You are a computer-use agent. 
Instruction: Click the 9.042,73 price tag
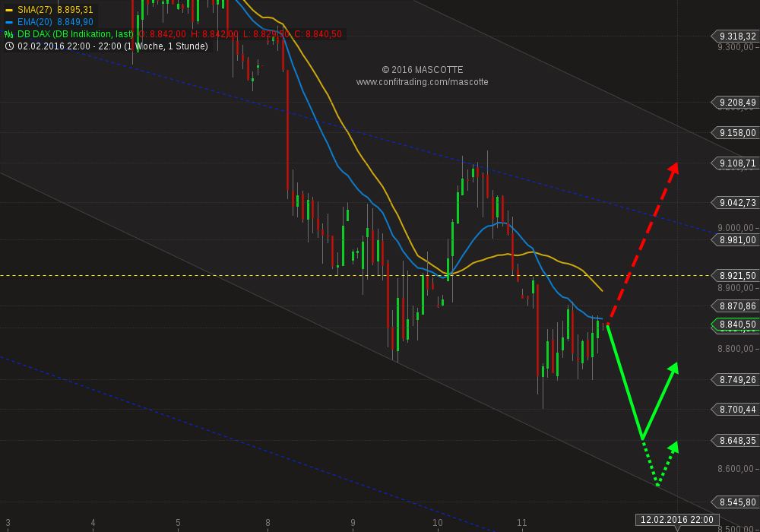735,202
